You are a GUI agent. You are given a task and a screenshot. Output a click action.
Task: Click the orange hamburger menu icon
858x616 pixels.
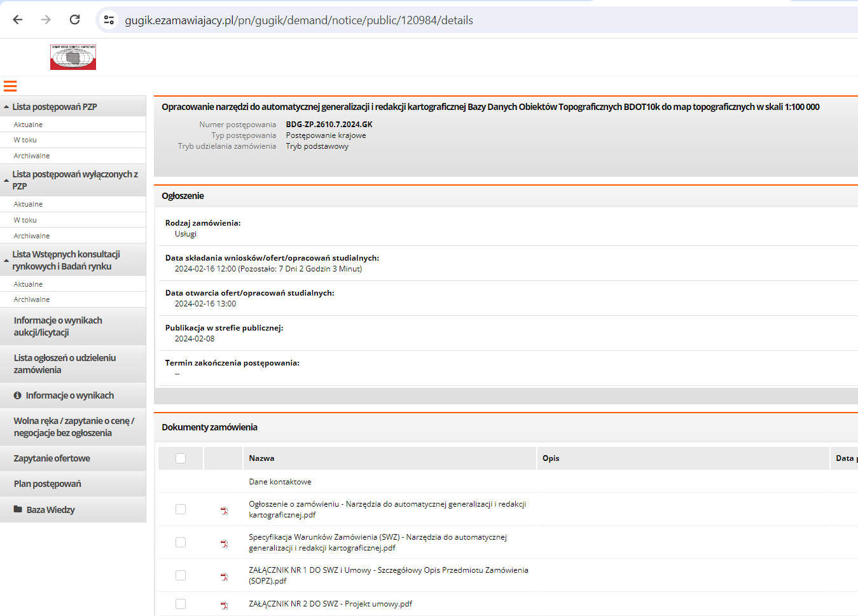coord(10,86)
